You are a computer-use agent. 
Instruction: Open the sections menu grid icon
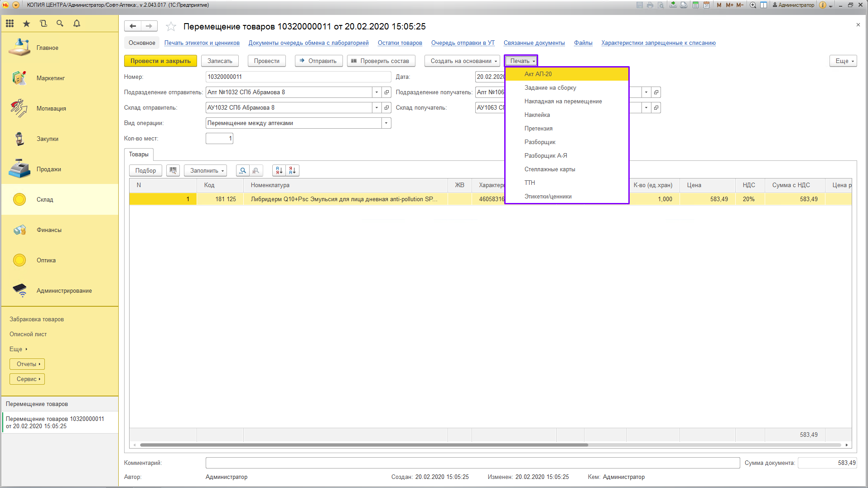point(10,24)
